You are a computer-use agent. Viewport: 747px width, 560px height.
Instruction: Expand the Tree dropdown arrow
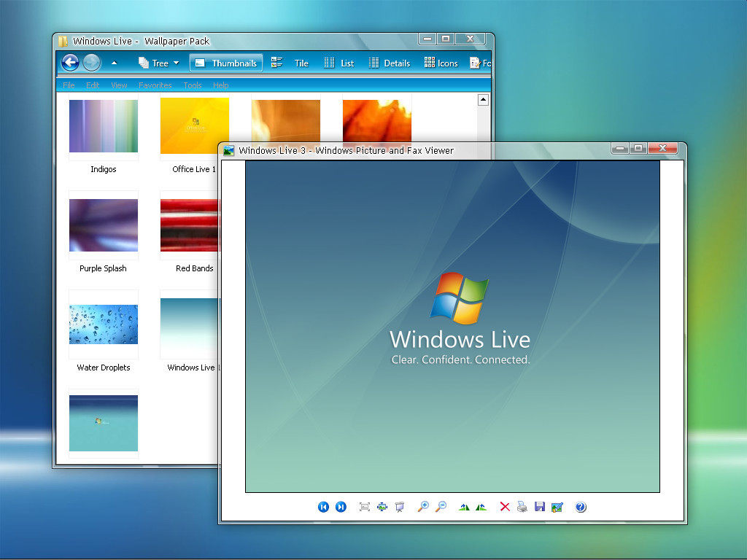[176, 63]
